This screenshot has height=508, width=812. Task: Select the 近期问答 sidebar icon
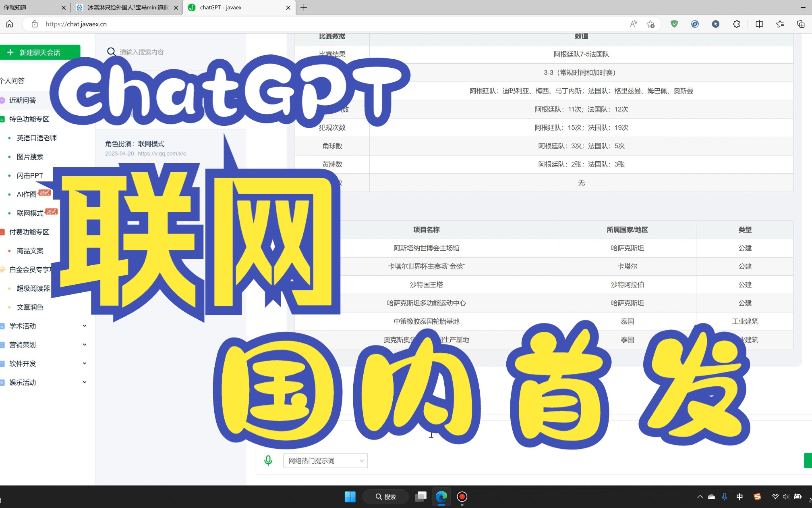2,100
